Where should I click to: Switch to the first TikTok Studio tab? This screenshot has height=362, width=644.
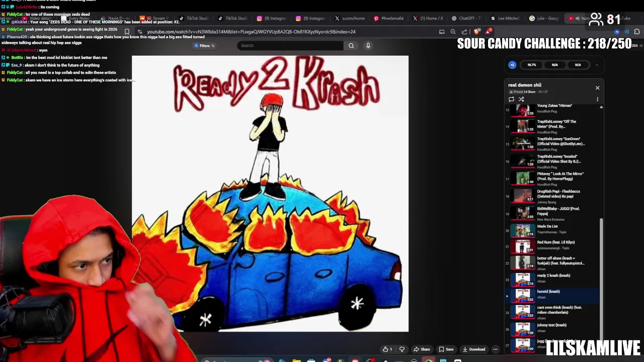pos(194,19)
